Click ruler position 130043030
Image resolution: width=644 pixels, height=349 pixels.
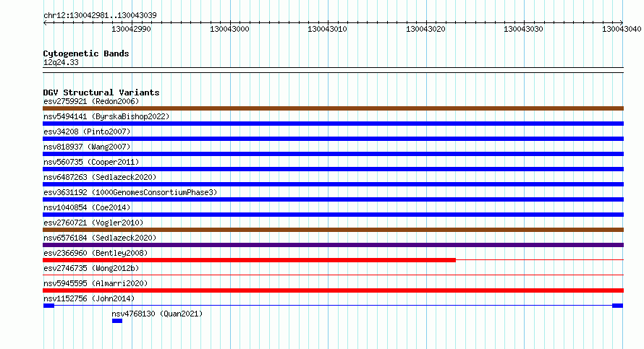pyautogui.click(x=523, y=29)
